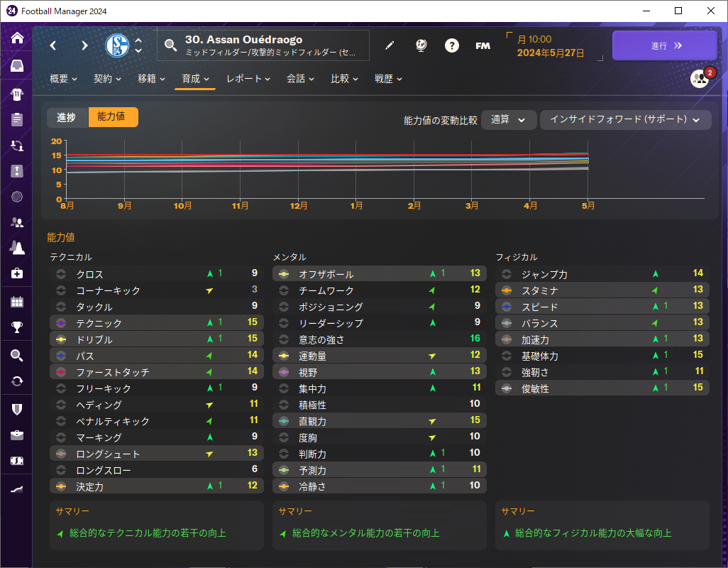728x568 pixels.
Task: Toggle graph line for ファーストタッチ
Action: [61, 372]
